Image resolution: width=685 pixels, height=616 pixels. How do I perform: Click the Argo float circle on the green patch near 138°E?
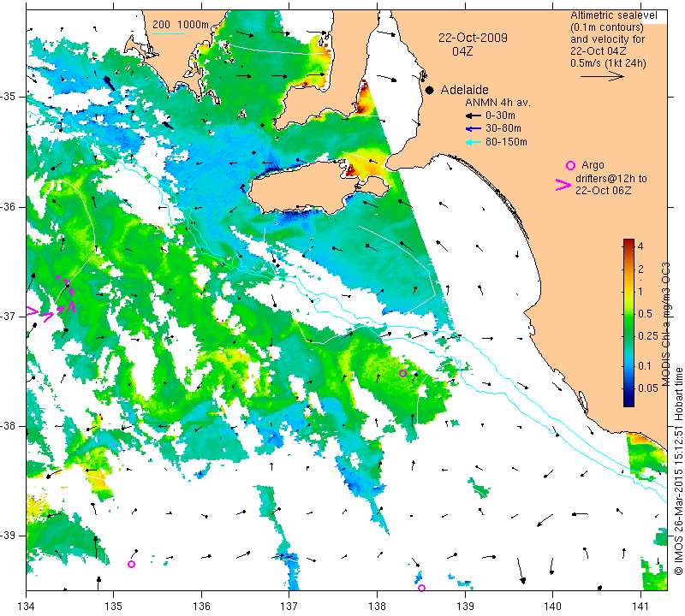(402, 373)
